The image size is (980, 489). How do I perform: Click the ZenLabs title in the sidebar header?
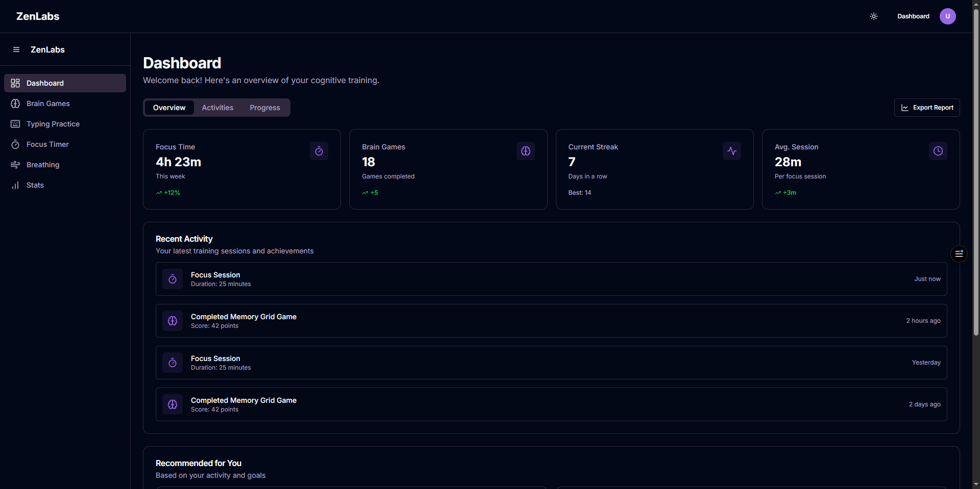pos(47,49)
